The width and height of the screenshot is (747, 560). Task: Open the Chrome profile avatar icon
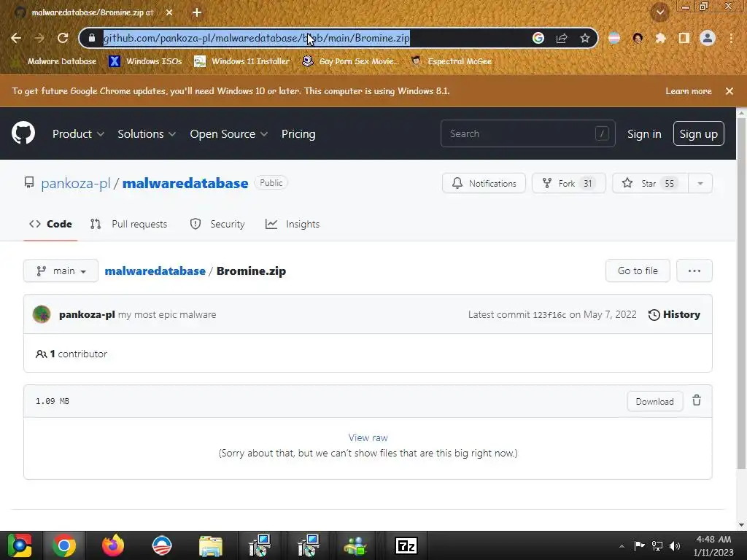pos(708,38)
